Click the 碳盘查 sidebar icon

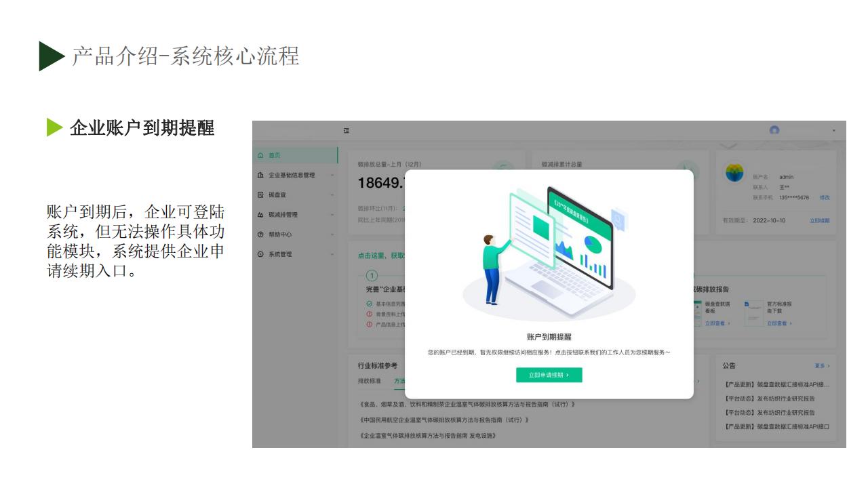click(261, 195)
